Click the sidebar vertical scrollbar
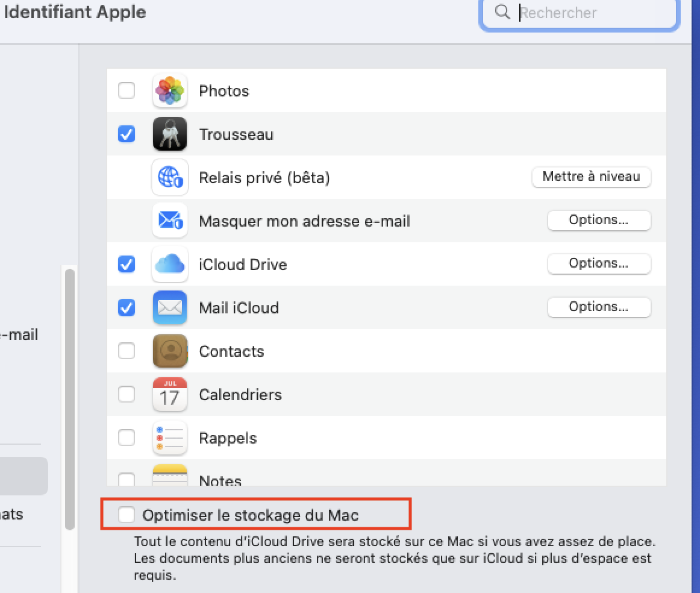Viewport: 700px width, 593px height. 70,399
